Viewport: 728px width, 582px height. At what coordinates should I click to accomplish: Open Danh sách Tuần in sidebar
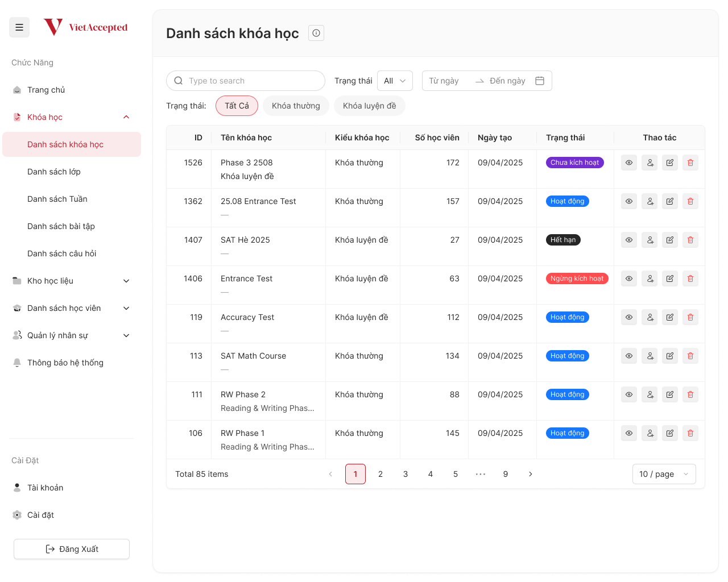[72, 199]
